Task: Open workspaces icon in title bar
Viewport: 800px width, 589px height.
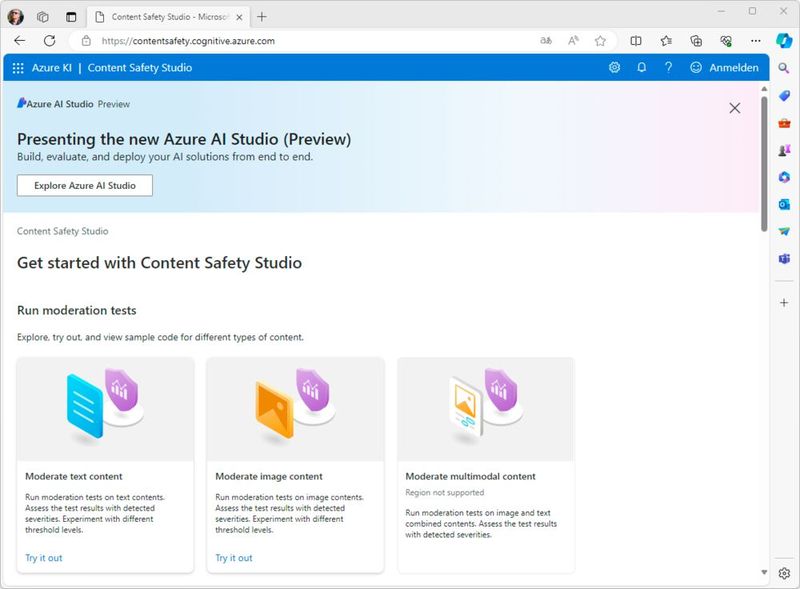Action: pos(43,17)
